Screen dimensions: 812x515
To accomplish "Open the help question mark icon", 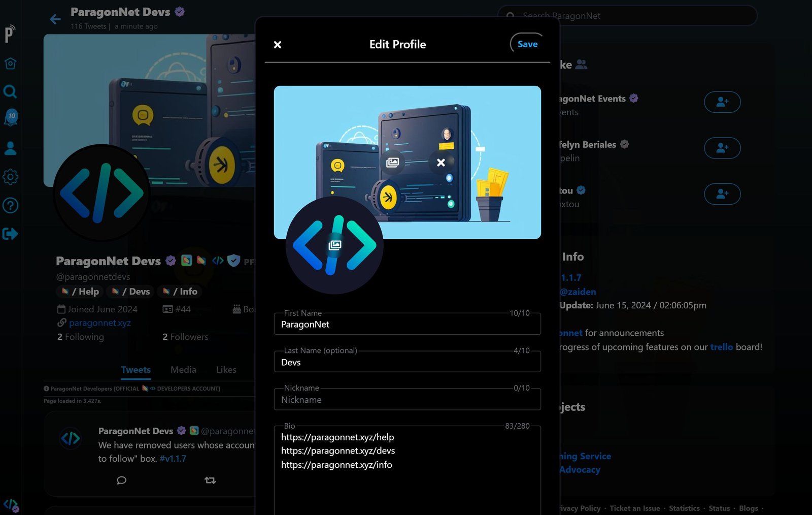I will (10, 205).
